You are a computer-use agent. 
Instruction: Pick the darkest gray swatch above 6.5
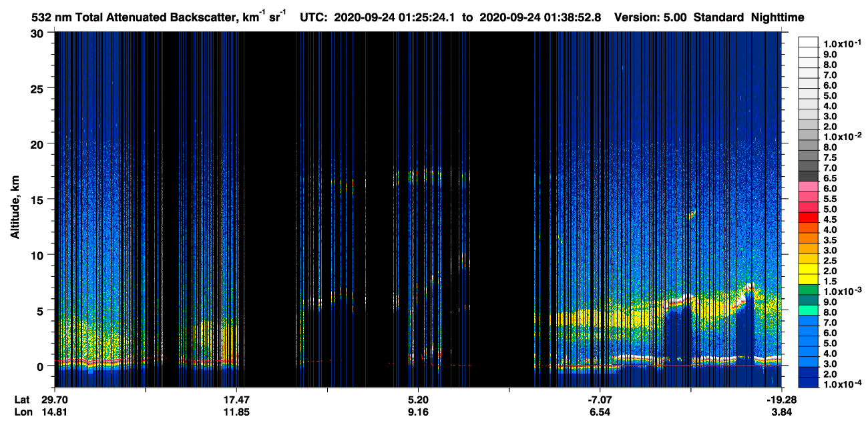(x=809, y=175)
